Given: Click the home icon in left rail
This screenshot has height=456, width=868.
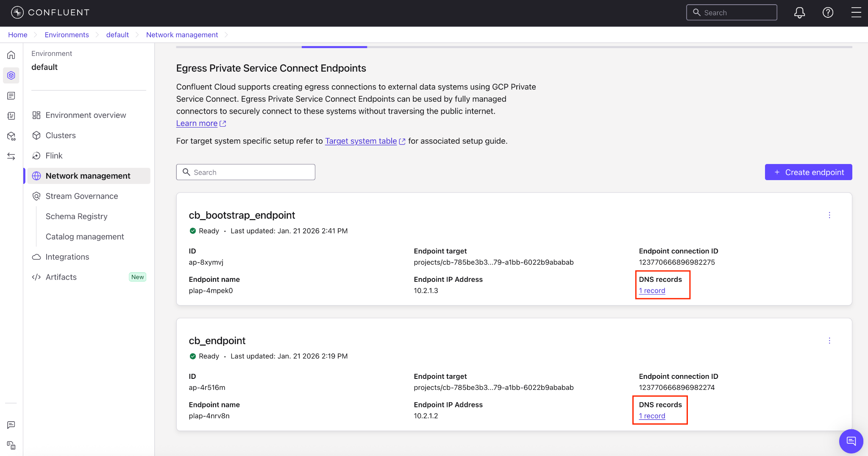Looking at the screenshot, I should click(11, 55).
